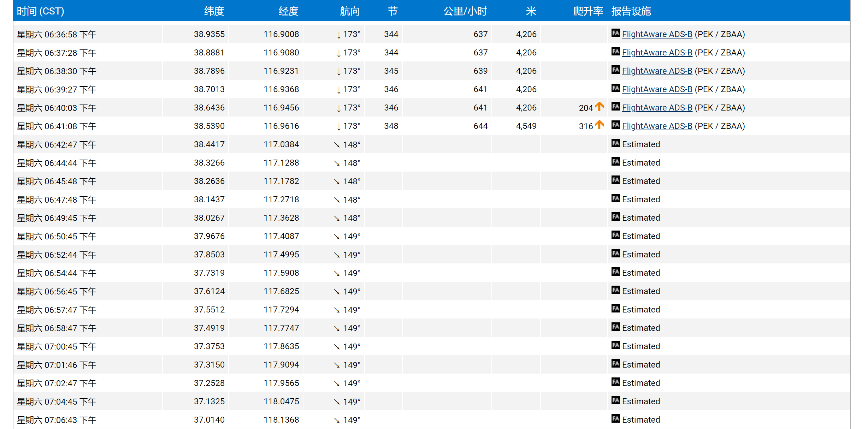This screenshot has height=429, width=868.
Task: Select climb rate value 204
Action: [x=586, y=108]
